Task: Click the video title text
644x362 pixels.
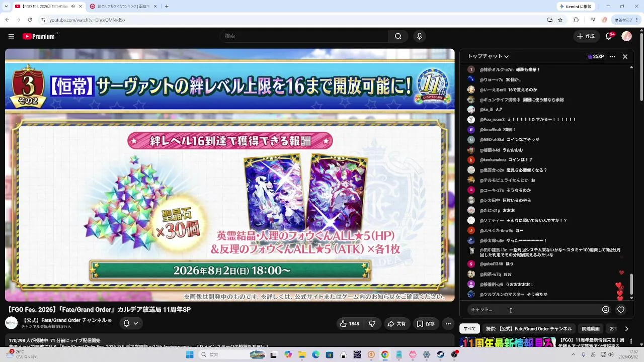Action: pos(99,310)
